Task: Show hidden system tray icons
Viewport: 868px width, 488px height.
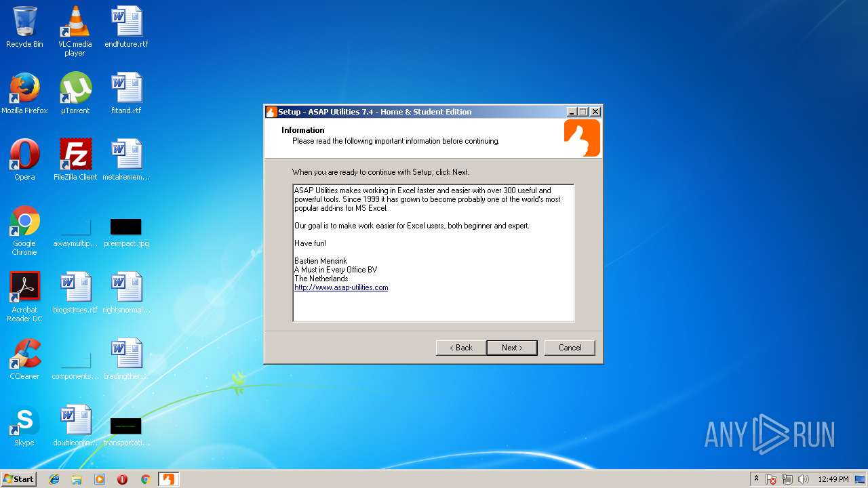Action: point(756,479)
